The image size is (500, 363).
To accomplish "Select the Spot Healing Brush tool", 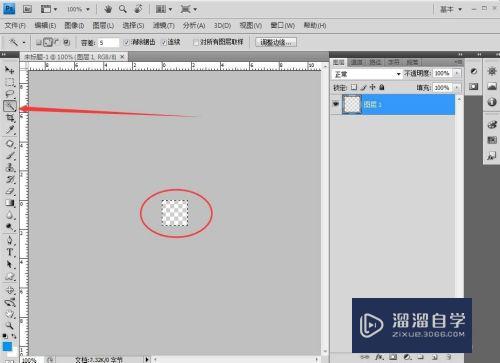I will click(9, 144).
